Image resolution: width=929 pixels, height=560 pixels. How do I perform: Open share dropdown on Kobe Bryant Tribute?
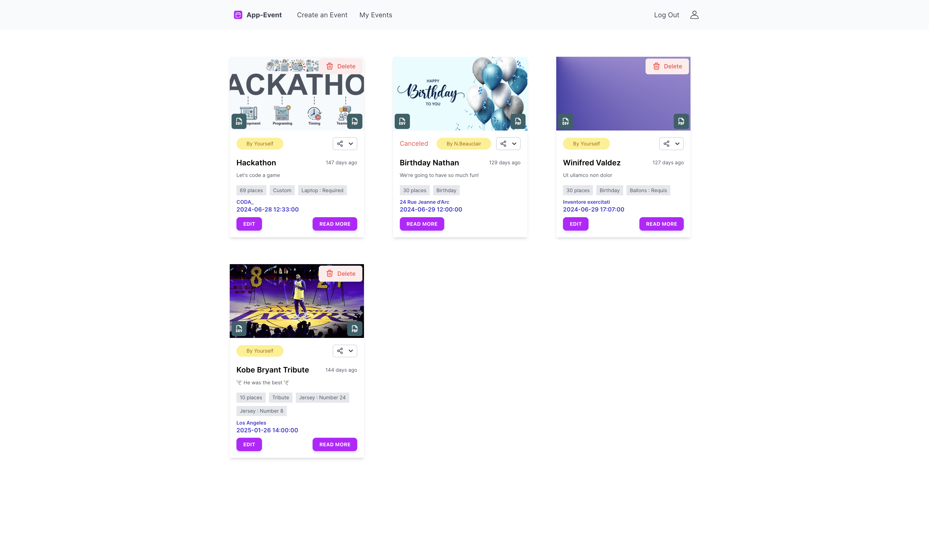click(x=345, y=351)
